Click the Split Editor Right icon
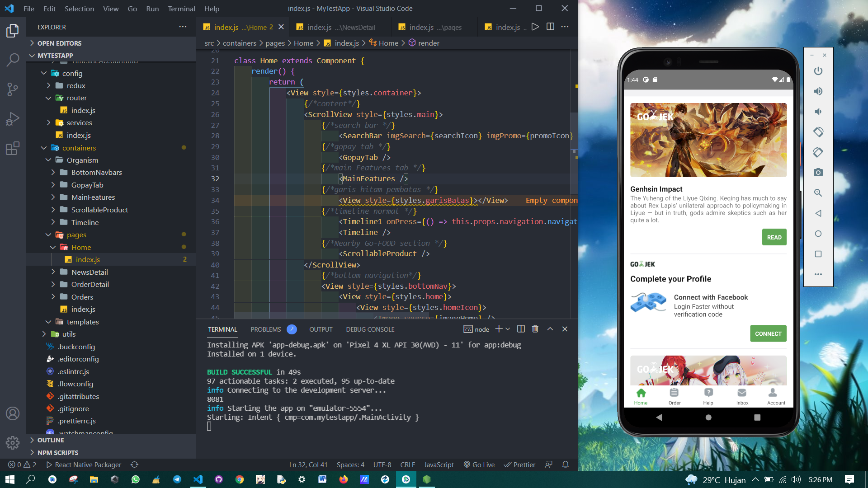The width and height of the screenshot is (868, 488). [x=550, y=27]
